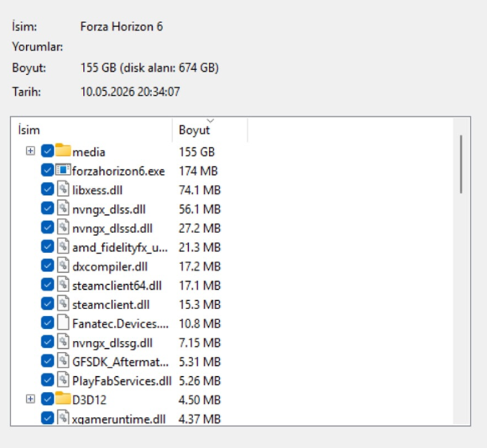
Task: Toggle the nvngx_dlssg.dll checkbox
Action: [x=47, y=342]
